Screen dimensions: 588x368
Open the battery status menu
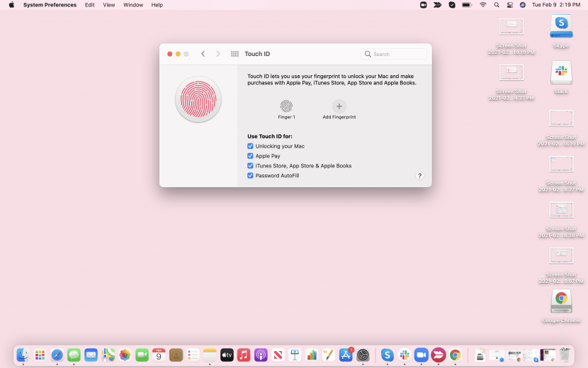coord(467,5)
